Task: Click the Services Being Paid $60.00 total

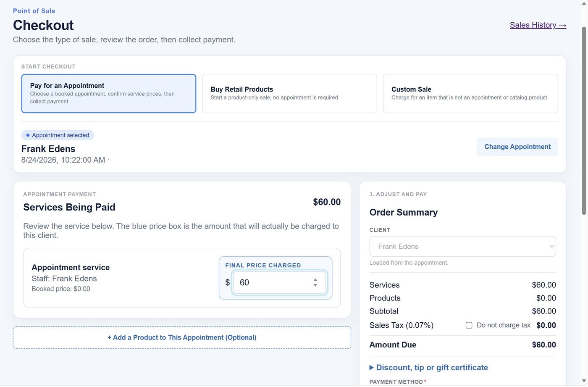Action: click(x=327, y=202)
